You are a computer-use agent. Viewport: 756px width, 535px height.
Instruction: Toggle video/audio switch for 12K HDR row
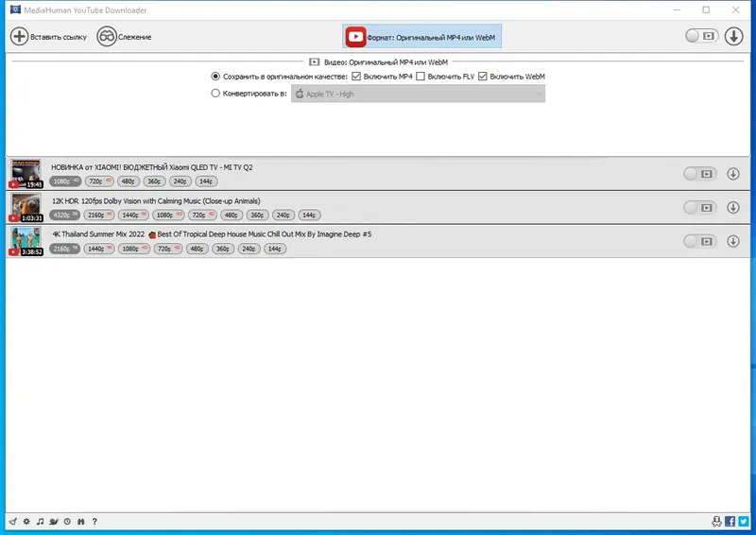pos(700,207)
